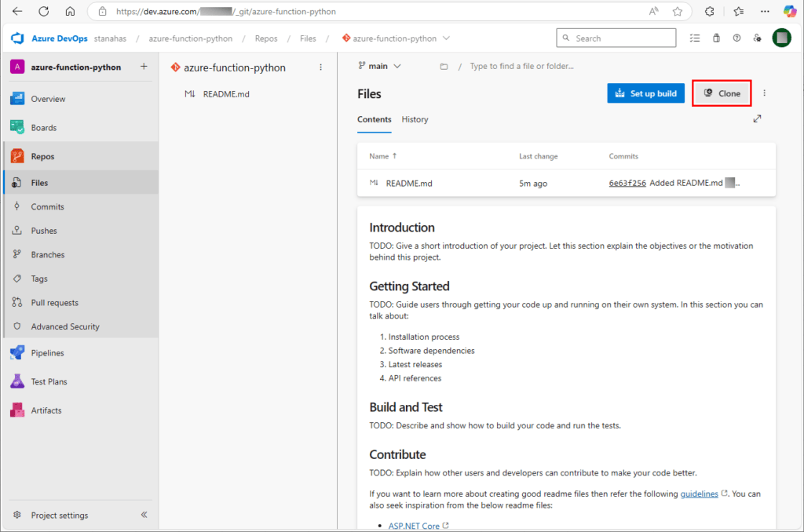The image size is (804, 532).
Task: Enter full screen with expand arrows icon
Action: tap(758, 119)
